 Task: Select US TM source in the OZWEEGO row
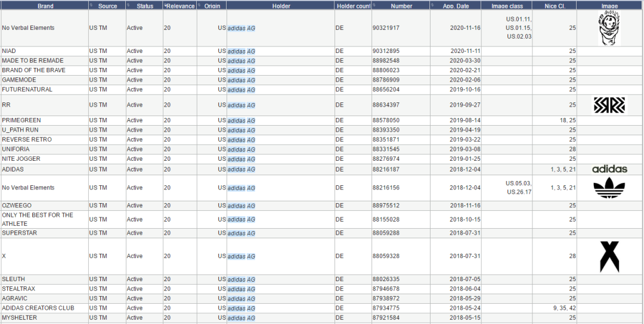[98, 205]
